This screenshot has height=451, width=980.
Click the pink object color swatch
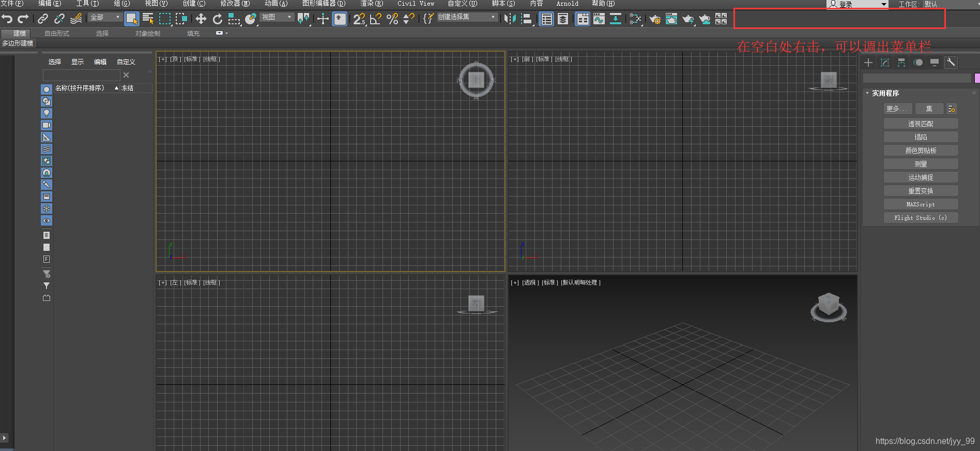(977, 78)
